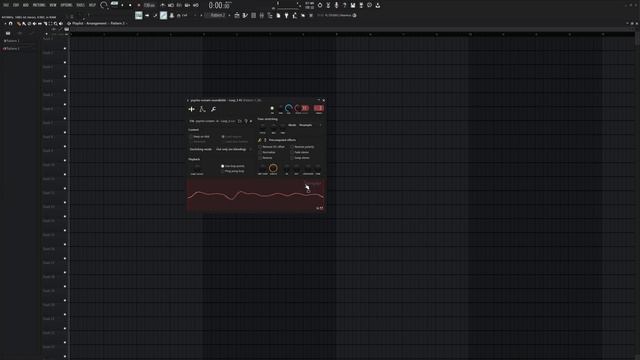Click the save disk icon in top toolbar
The image size is (640, 360).
click(353, 5)
